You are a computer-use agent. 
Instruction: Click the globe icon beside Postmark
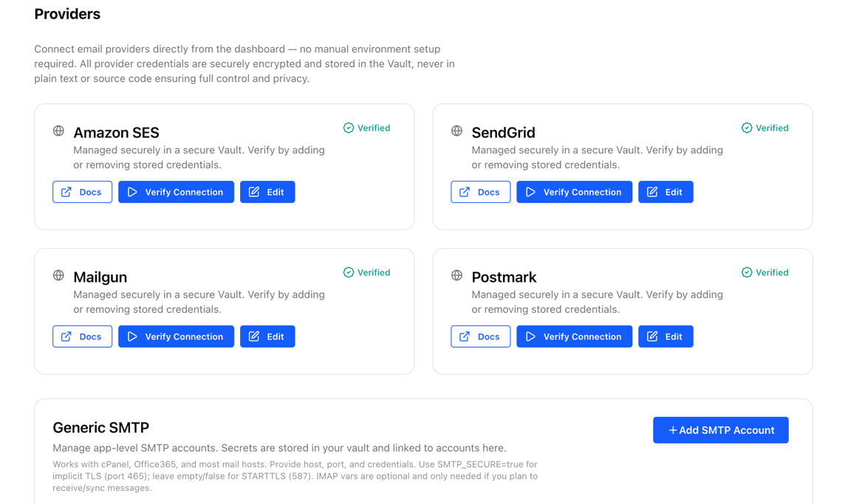456,276
